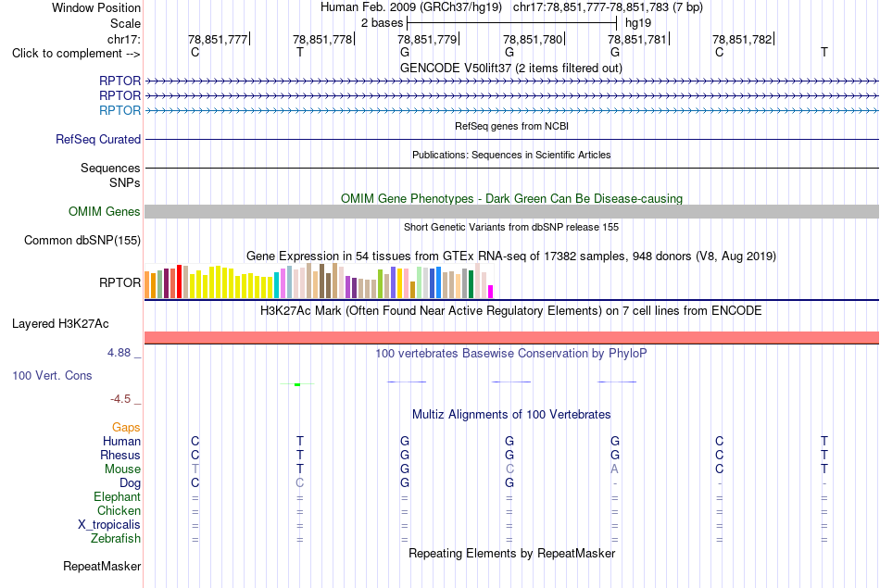Click base T below 78,851,778
This screenshot has height=588, width=880.
click(300, 52)
